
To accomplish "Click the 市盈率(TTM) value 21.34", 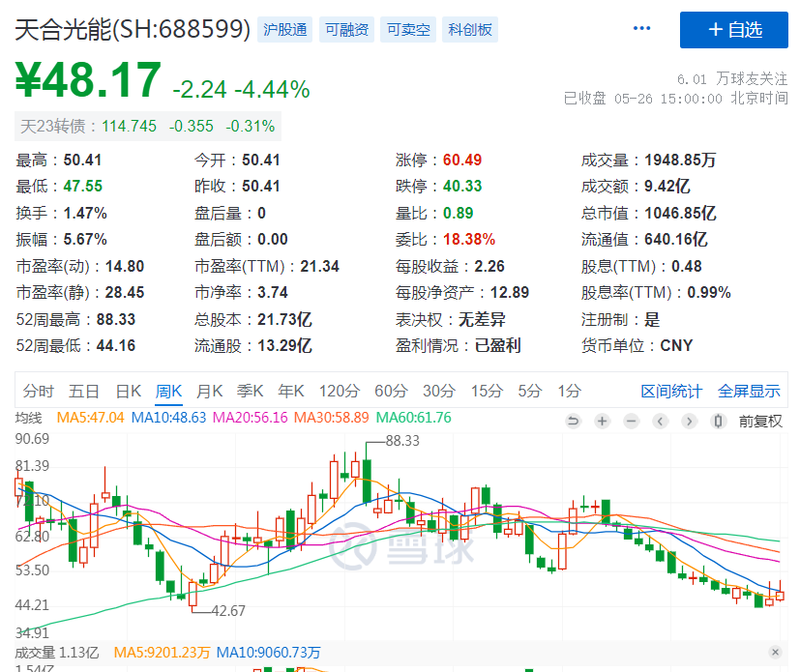I will point(319,266).
